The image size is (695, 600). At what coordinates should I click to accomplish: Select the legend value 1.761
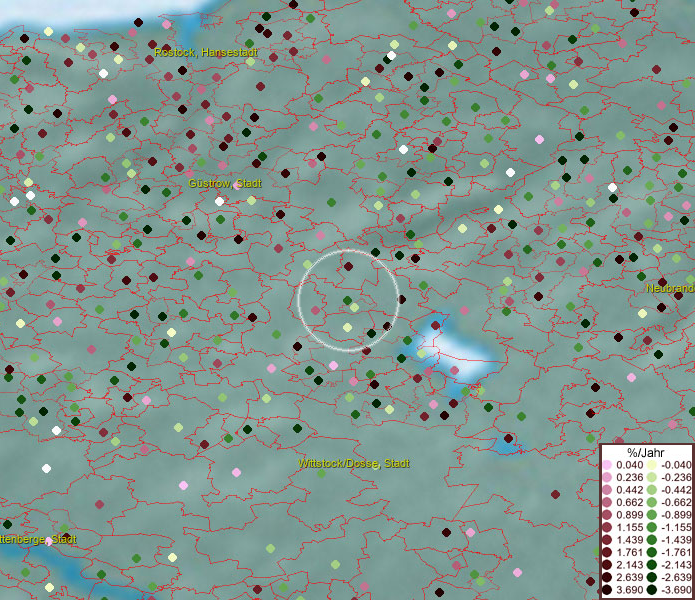(x=629, y=552)
